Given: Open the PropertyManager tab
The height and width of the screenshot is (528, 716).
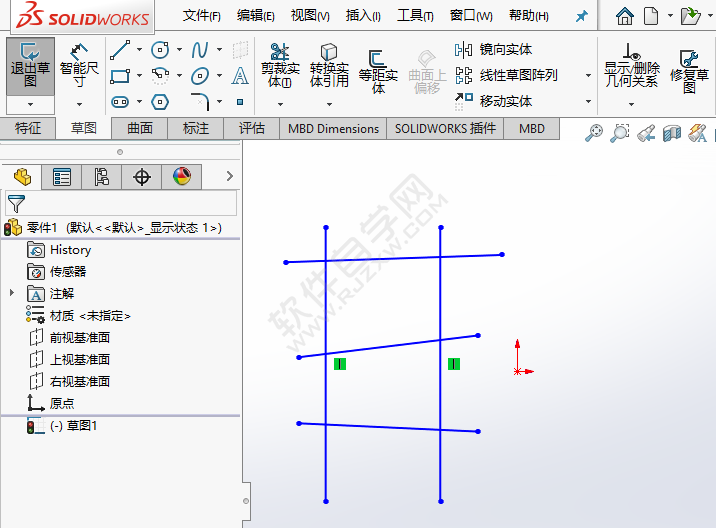Looking at the screenshot, I should pyautogui.click(x=62, y=177).
